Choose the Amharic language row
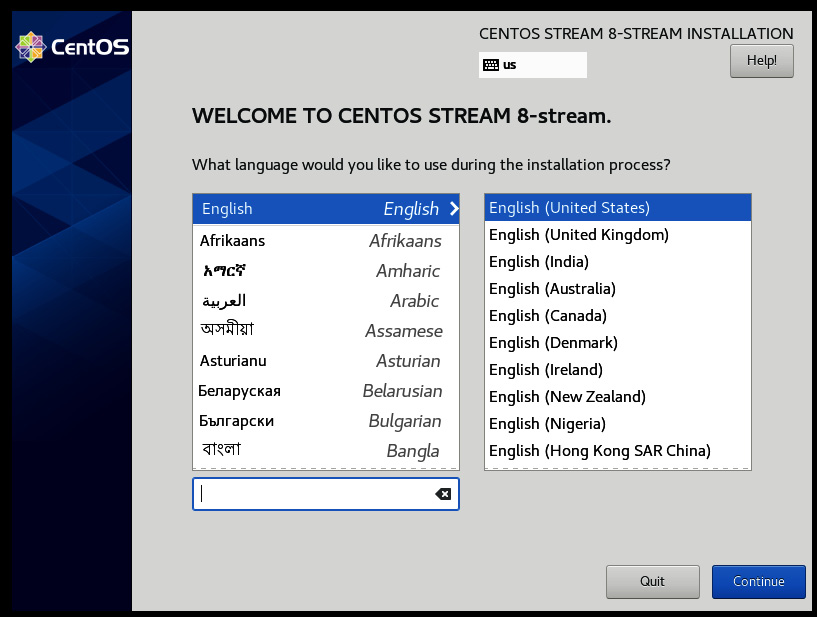 coord(326,271)
